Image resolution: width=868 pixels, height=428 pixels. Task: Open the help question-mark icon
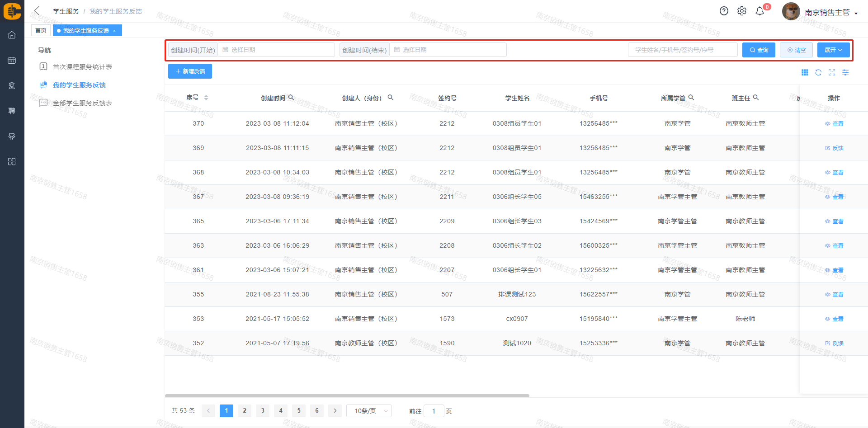click(724, 11)
